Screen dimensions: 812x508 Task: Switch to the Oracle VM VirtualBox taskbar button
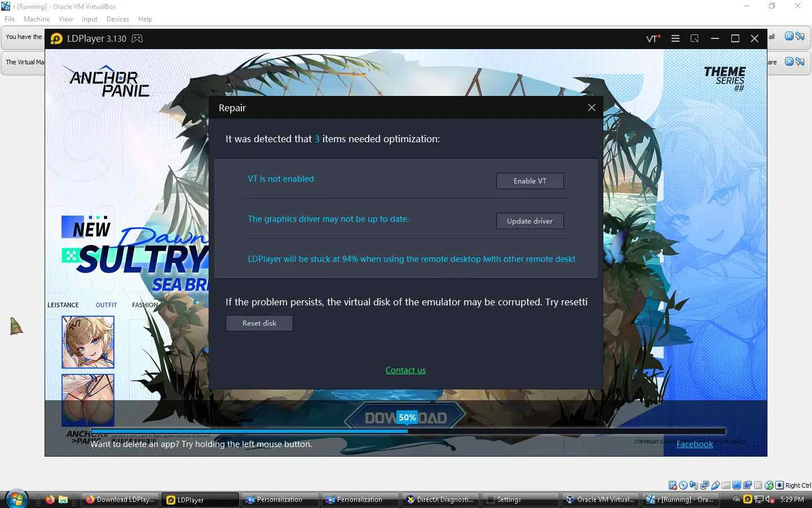coord(601,500)
